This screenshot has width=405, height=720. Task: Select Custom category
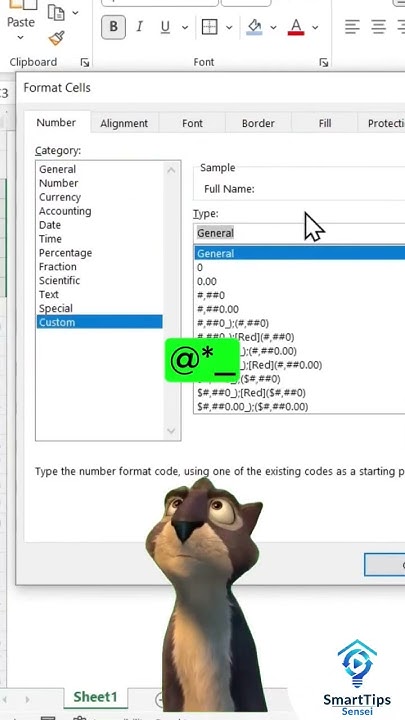point(99,322)
